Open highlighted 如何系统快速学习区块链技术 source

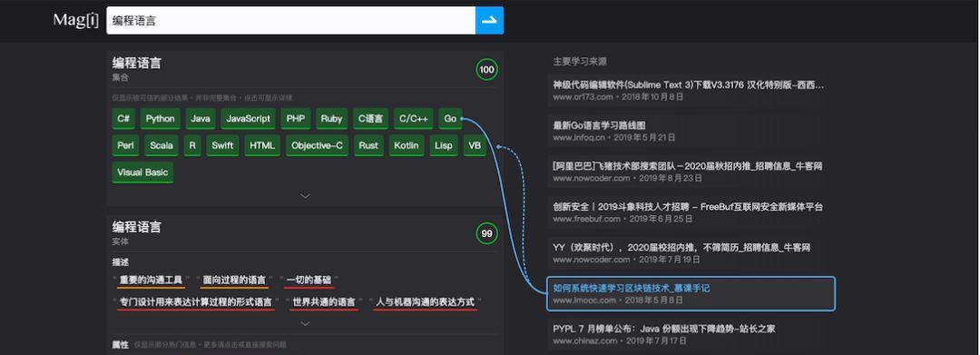691,294
